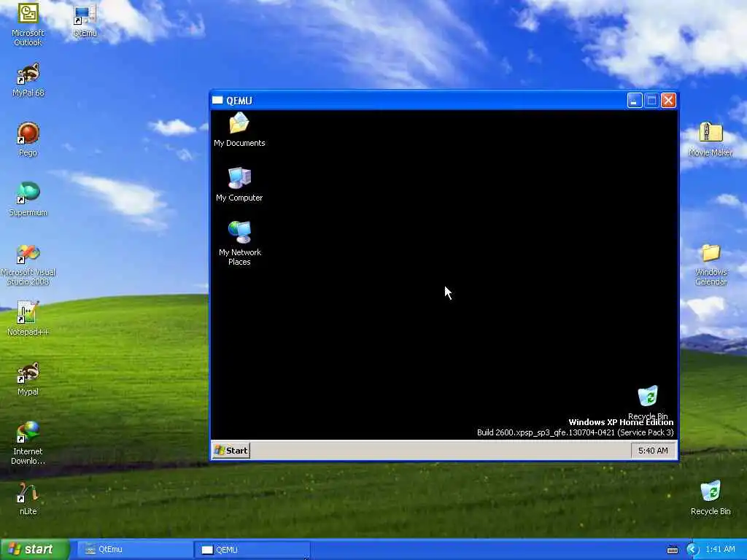Viewport: 747px width, 560px height.
Task: Expand hidden tray icons arrow
Action: (692, 550)
